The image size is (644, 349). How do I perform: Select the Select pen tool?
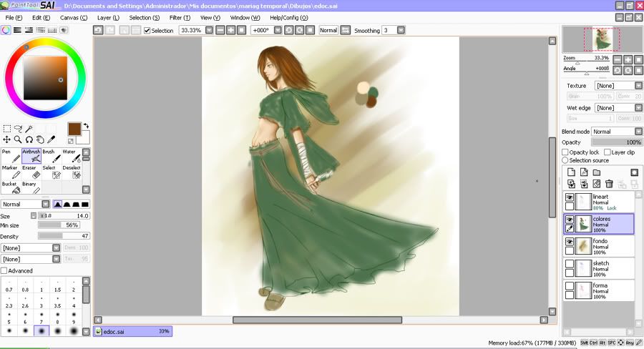pyautogui.click(x=52, y=172)
